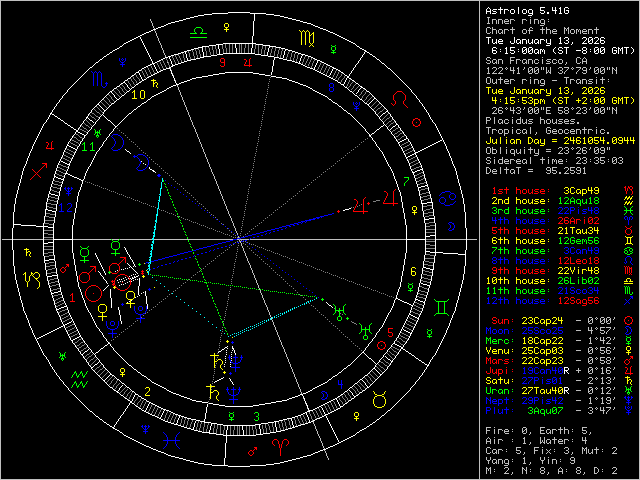Click house number 6 on the chart
The height and width of the screenshot is (480, 640).
tap(412, 271)
